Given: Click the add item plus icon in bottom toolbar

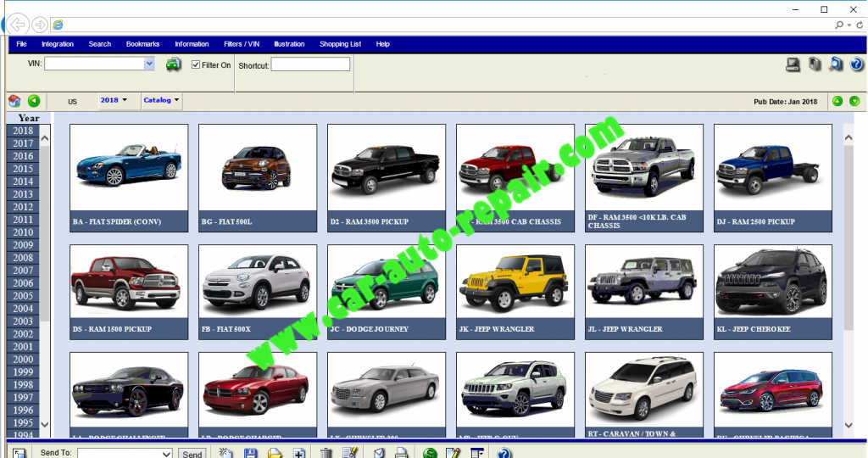Looking at the screenshot, I should tap(299, 453).
